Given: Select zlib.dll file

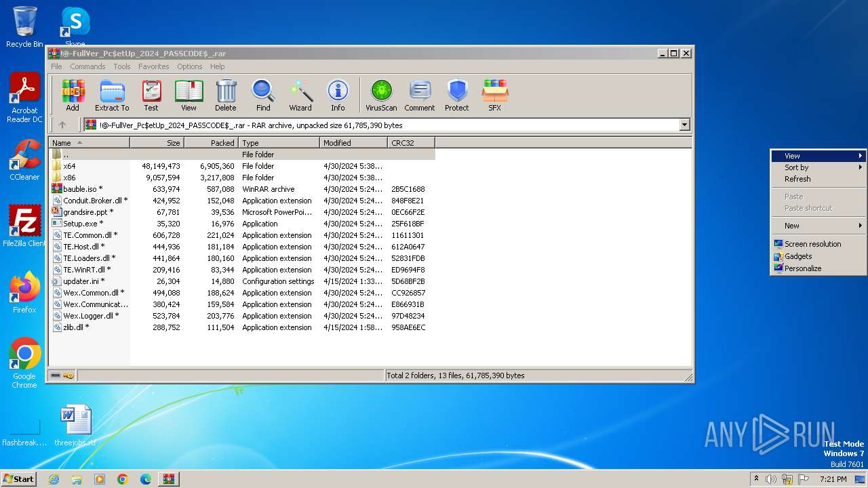Looking at the screenshot, I should (242, 327).
